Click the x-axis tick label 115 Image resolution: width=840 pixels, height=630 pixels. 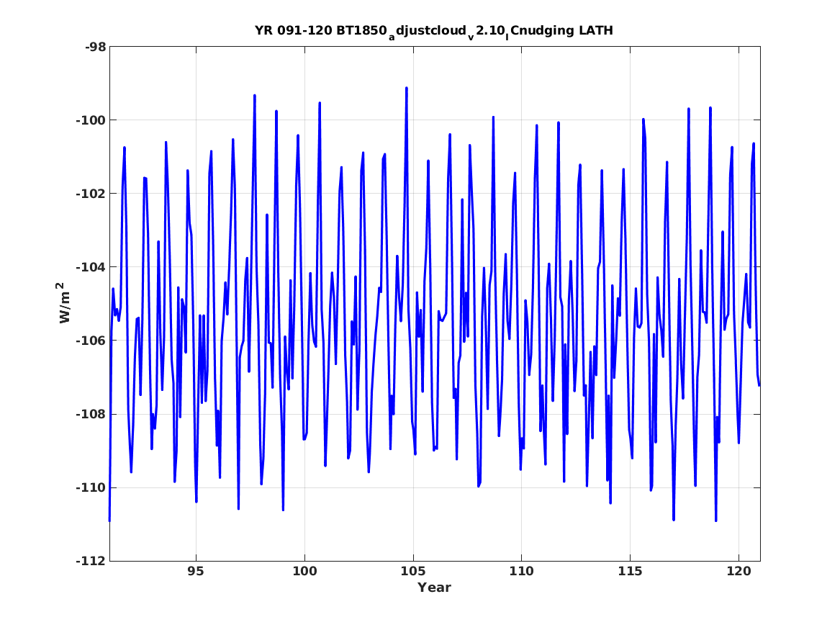[630, 572]
